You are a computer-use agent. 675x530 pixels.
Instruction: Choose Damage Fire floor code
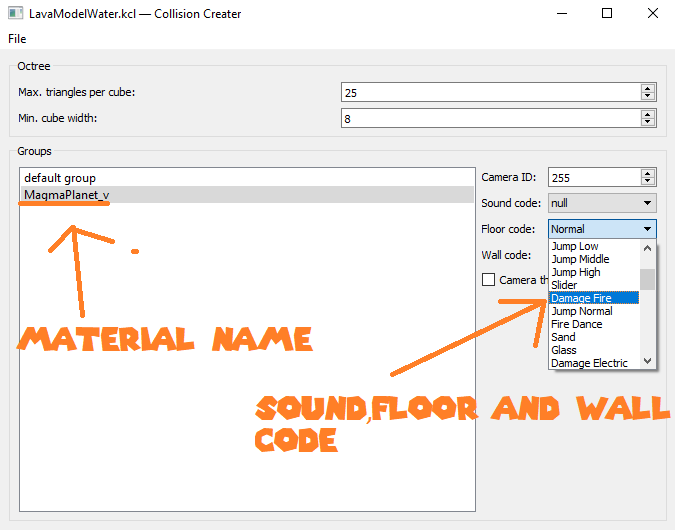coord(594,298)
